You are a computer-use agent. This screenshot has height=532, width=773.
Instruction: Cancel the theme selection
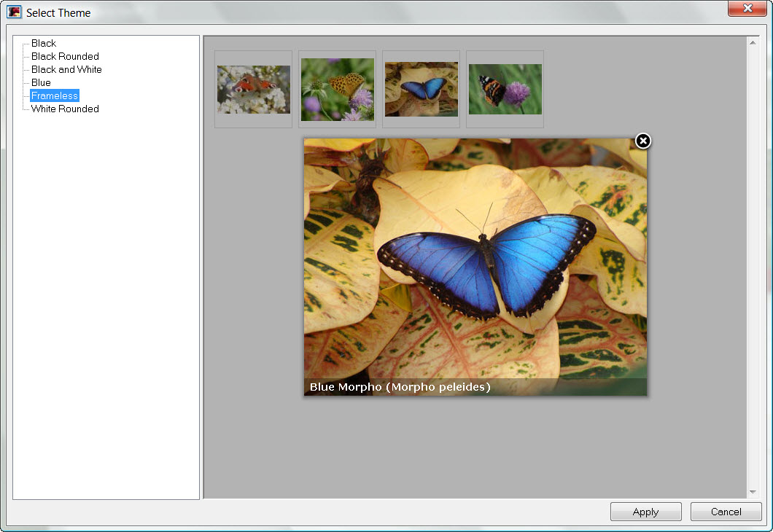tap(726, 512)
